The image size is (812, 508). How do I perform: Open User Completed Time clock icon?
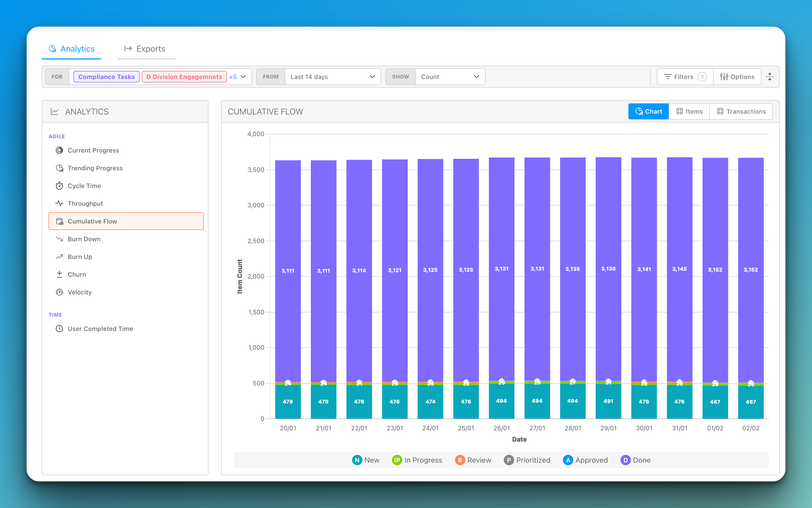59,329
